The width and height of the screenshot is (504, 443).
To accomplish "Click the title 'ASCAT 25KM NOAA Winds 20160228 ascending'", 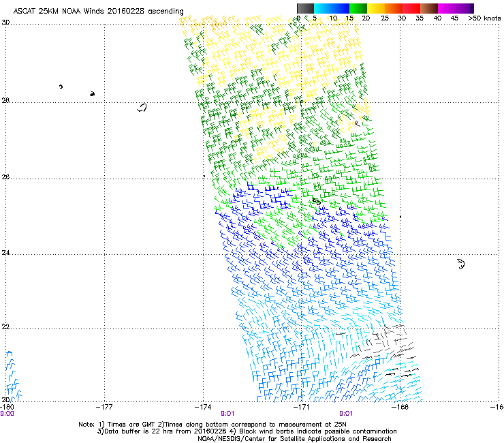I will [98, 12].
